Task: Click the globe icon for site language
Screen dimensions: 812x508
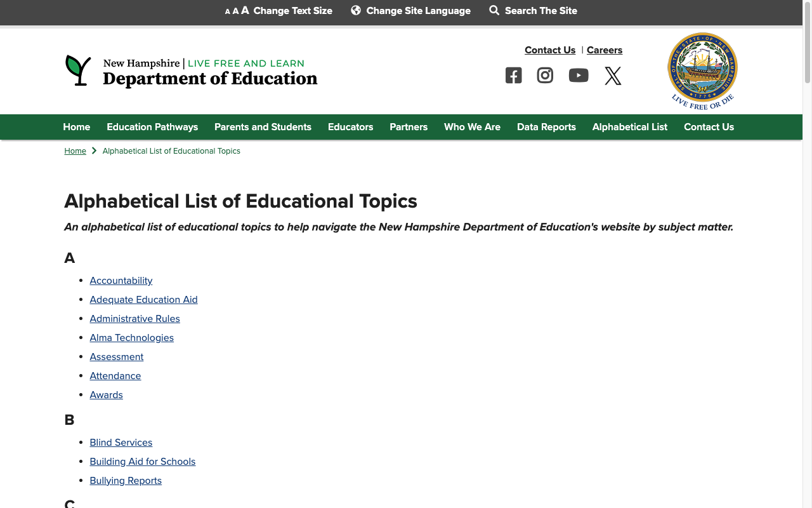Action: click(356, 10)
